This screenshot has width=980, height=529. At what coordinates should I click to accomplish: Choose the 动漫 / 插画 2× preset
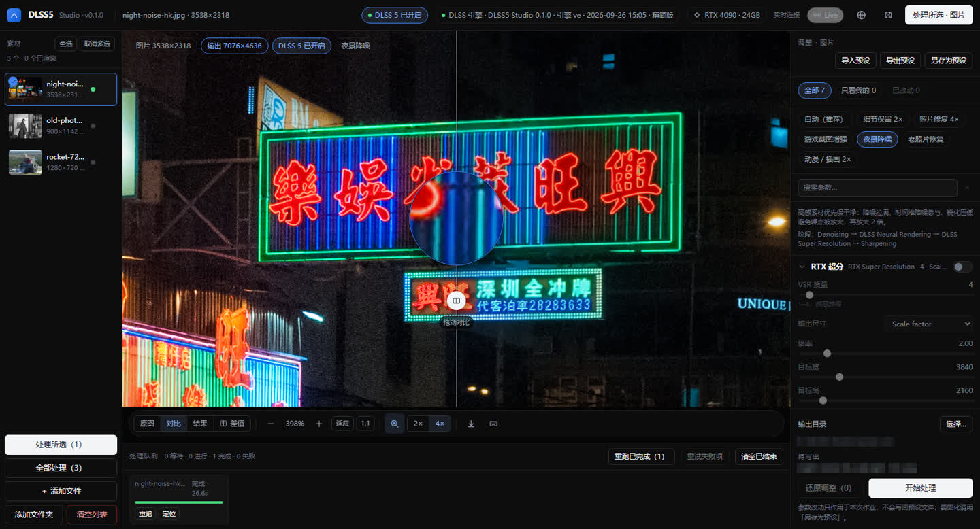pyautogui.click(x=828, y=159)
